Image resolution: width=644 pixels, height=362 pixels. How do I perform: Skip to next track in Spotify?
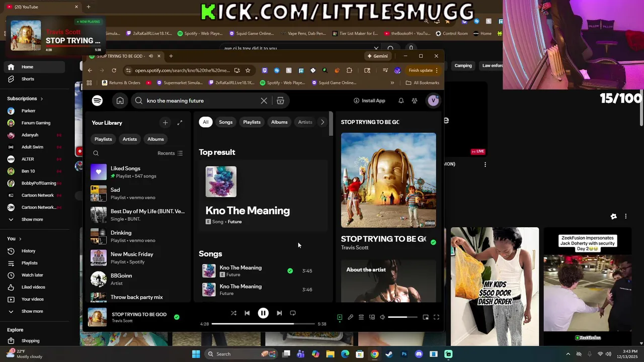point(279,313)
